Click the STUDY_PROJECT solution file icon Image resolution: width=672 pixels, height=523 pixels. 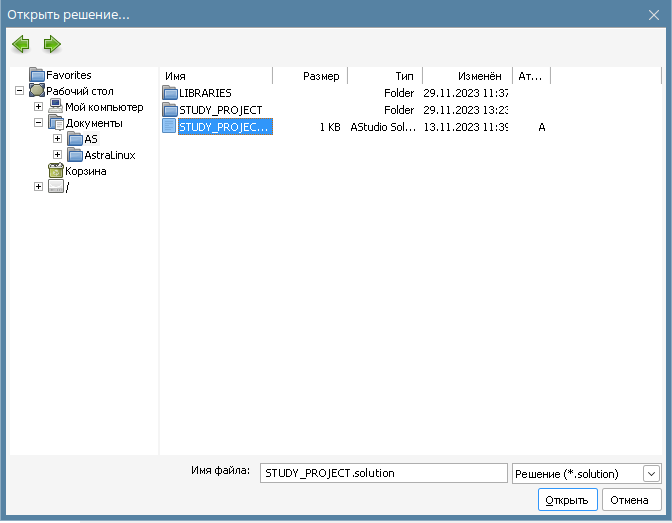pos(169,127)
